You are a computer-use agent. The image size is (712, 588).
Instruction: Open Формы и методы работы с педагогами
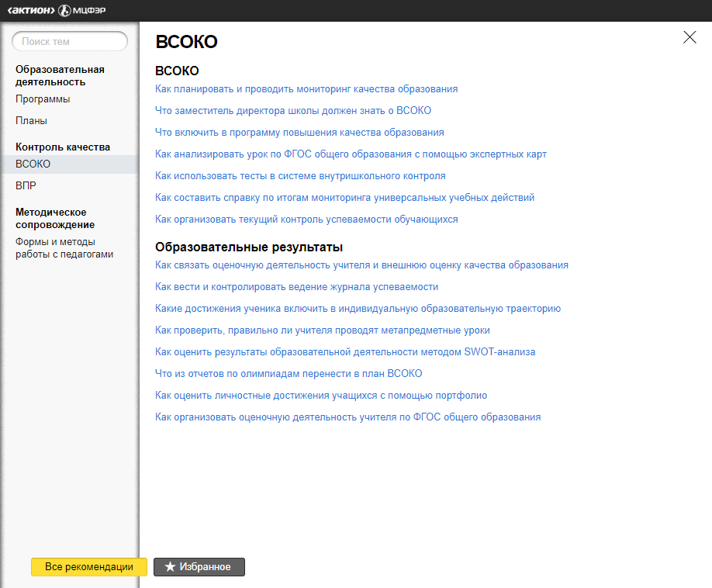pos(64,248)
